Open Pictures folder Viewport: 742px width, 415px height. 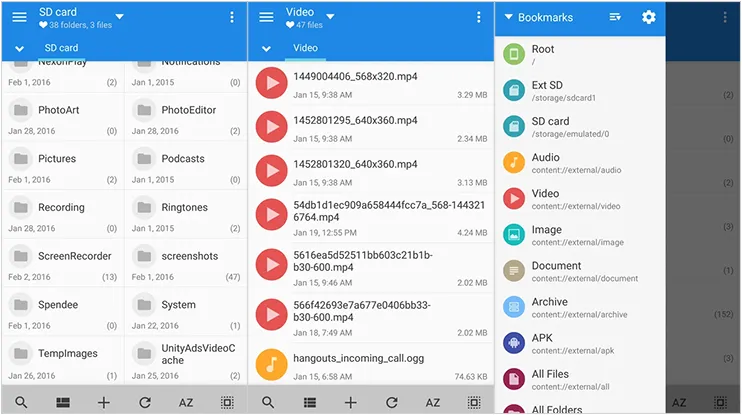pyautogui.click(x=62, y=166)
